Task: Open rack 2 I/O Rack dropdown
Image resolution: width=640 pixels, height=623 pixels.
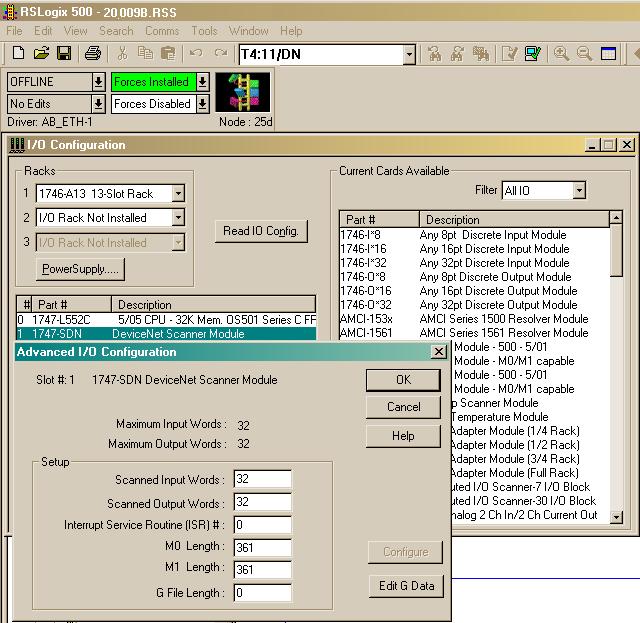Action: (178, 218)
